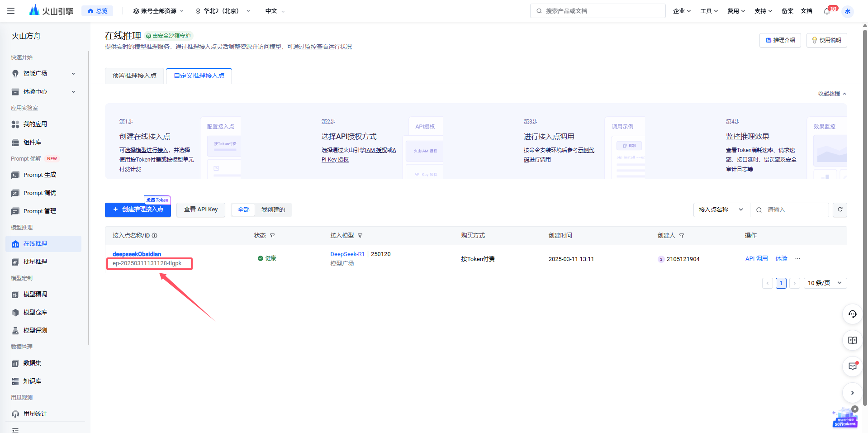Go to page 1 in pagination
868x433 pixels.
click(x=781, y=283)
